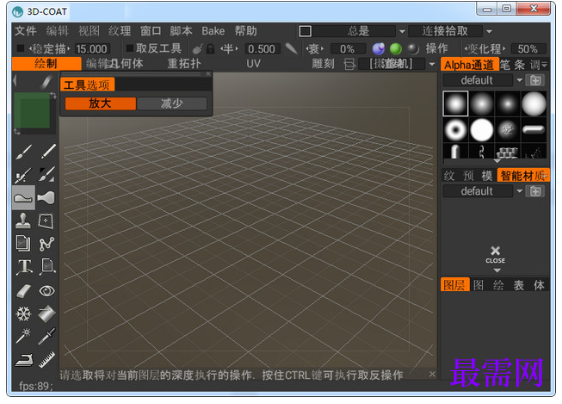Open the 总是 dropdown

tap(402, 32)
